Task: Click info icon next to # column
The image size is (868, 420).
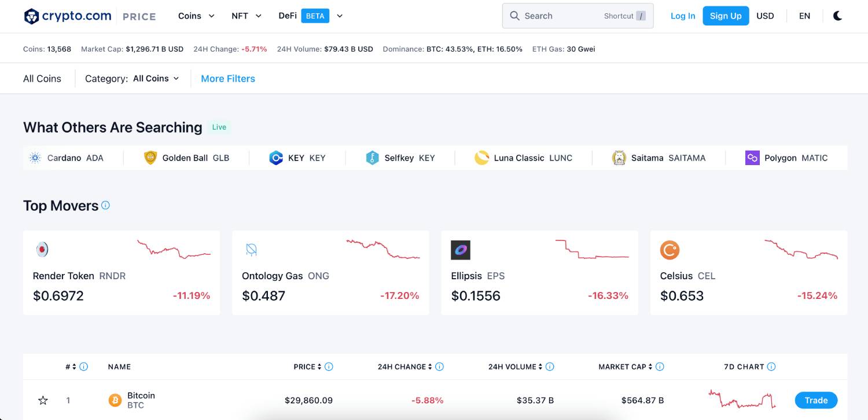Action: click(83, 367)
